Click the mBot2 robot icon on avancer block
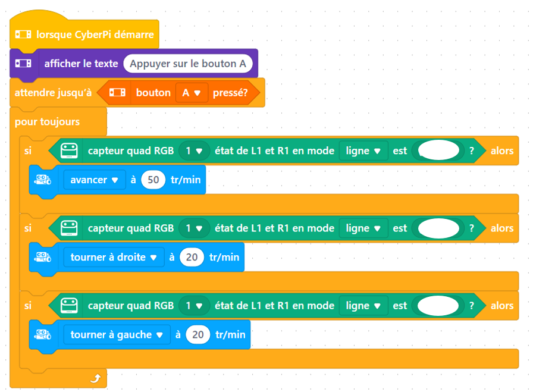 [x=42, y=180]
